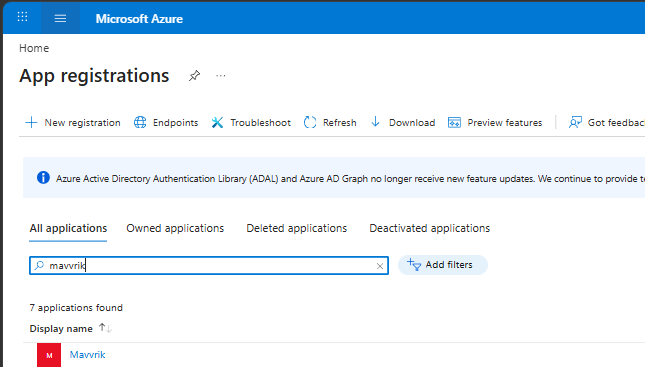Viewport: 645px width, 367px height.
Task: Select the '7 applications found' text
Action: (76, 308)
